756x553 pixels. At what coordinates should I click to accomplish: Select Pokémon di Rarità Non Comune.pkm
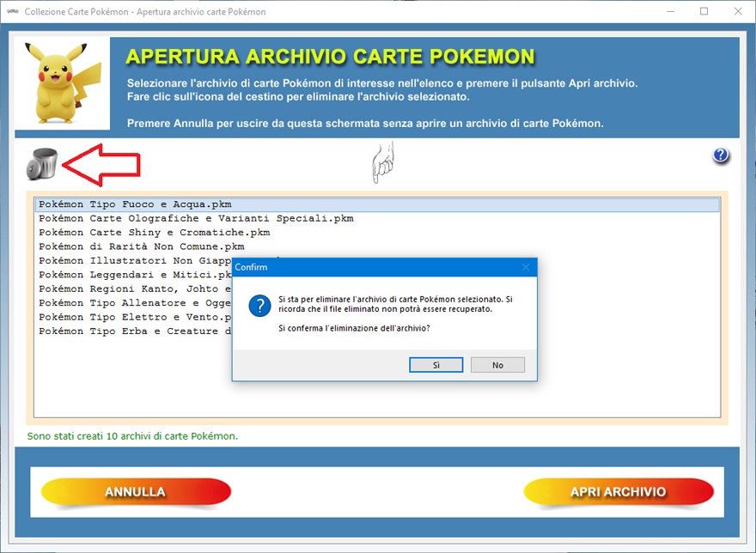click(142, 246)
